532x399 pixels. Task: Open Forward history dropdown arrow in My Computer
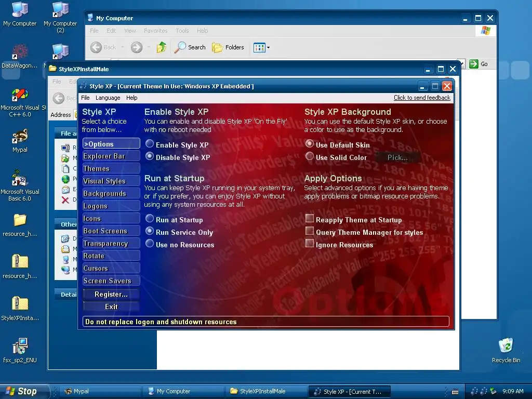149,47
